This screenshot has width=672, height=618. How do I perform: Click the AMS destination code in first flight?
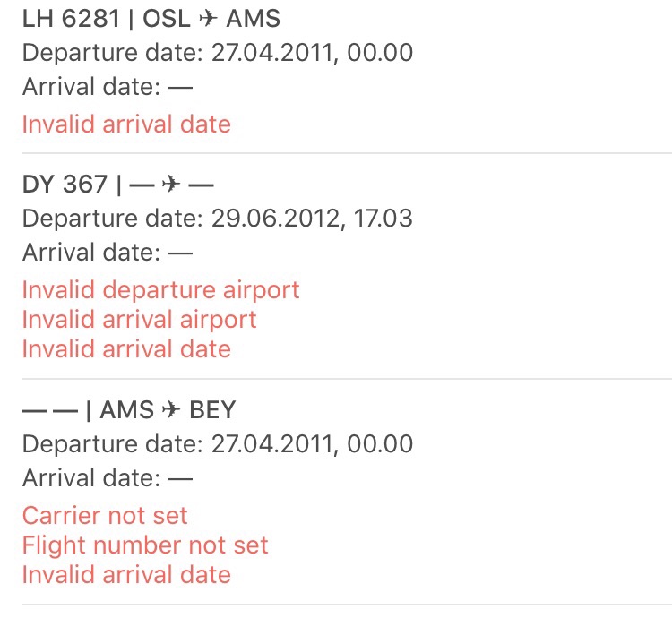point(254,19)
